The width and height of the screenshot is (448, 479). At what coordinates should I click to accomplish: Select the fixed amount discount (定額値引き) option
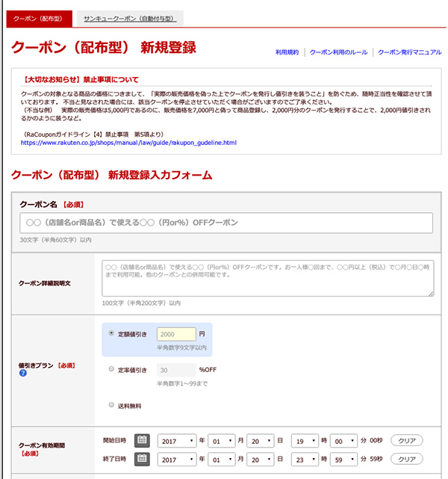(112, 334)
